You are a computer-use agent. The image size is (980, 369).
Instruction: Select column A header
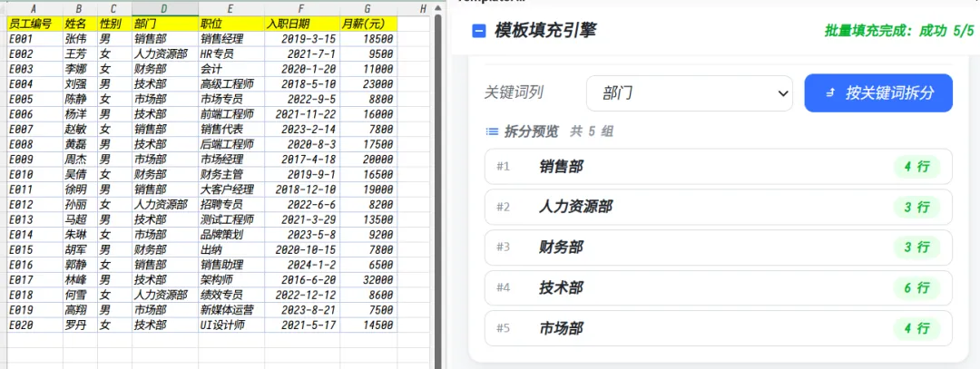point(34,8)
